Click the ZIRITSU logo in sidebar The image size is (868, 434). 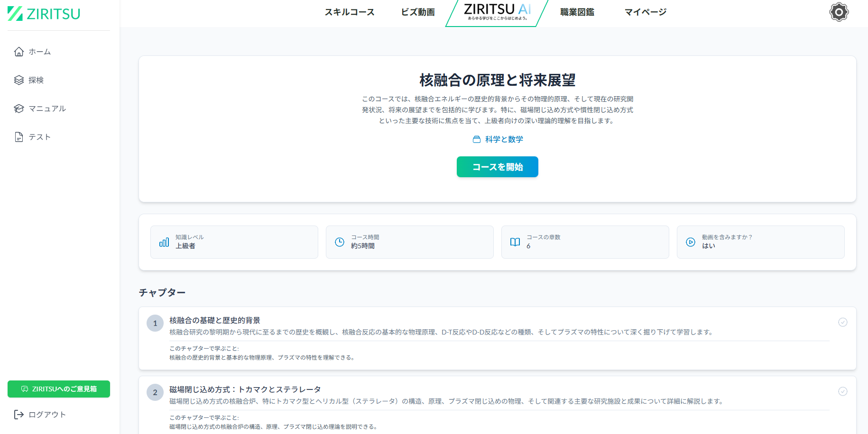[x=44, y=14]
